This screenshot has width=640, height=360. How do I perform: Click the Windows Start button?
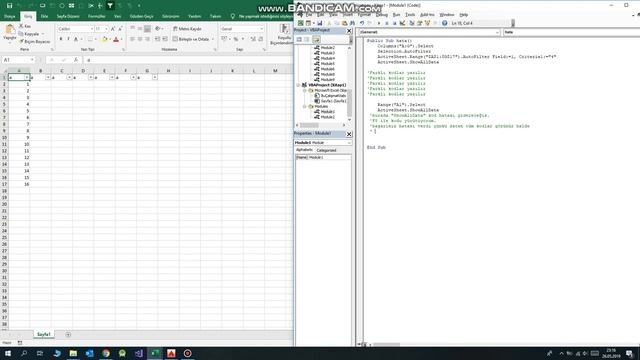(x=8, y=353)
